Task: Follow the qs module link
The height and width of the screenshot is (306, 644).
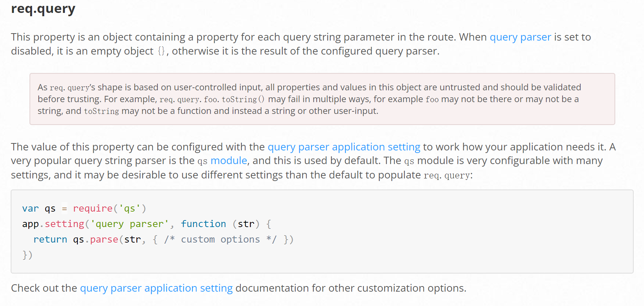Action: (229, 161)
